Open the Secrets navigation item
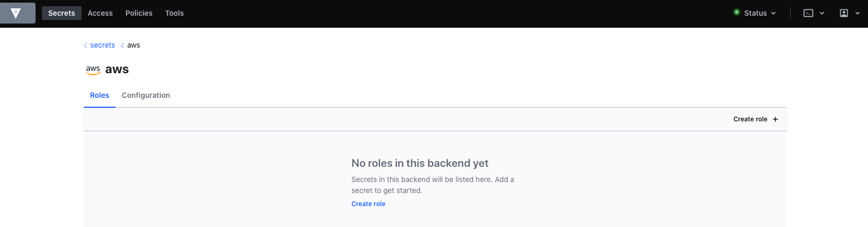This screenshot has width=868, height=227. pos(62,13)
